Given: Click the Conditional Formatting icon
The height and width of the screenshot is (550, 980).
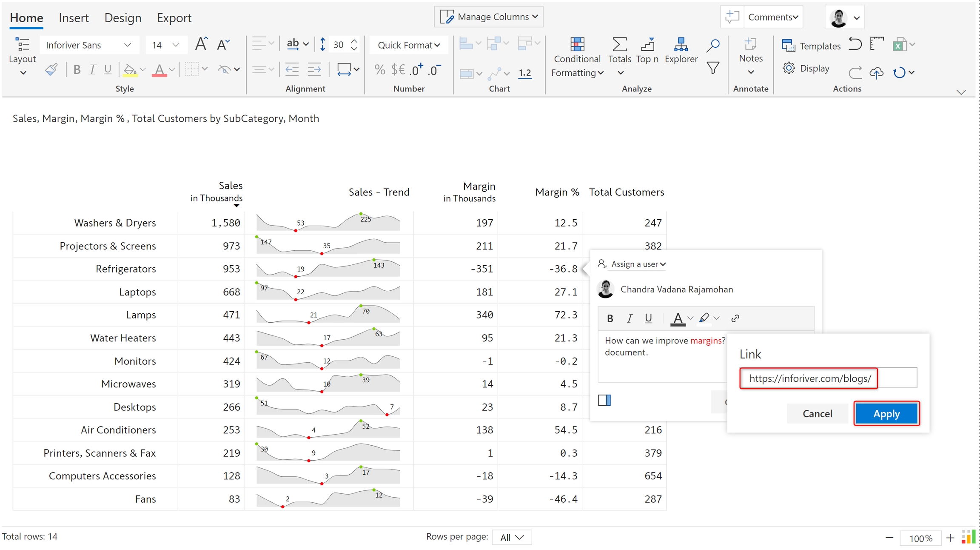Looking at the screenshot, I should click(x=577, y=44).
